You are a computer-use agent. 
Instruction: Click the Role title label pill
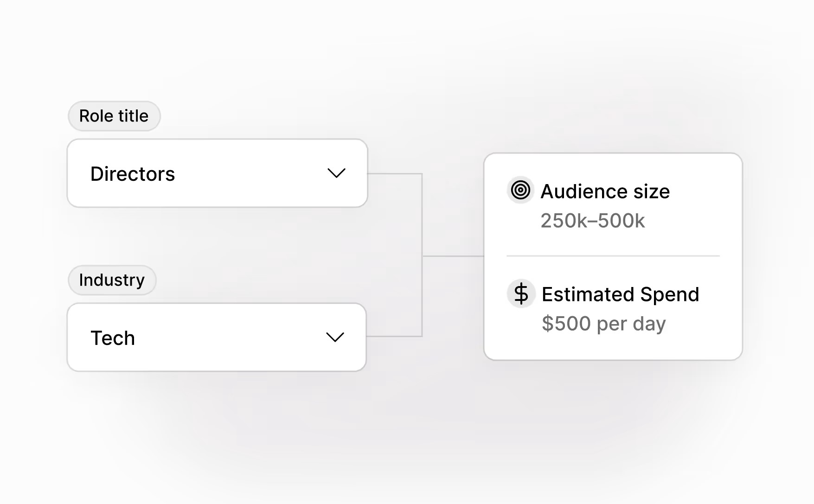click(114, 116)
